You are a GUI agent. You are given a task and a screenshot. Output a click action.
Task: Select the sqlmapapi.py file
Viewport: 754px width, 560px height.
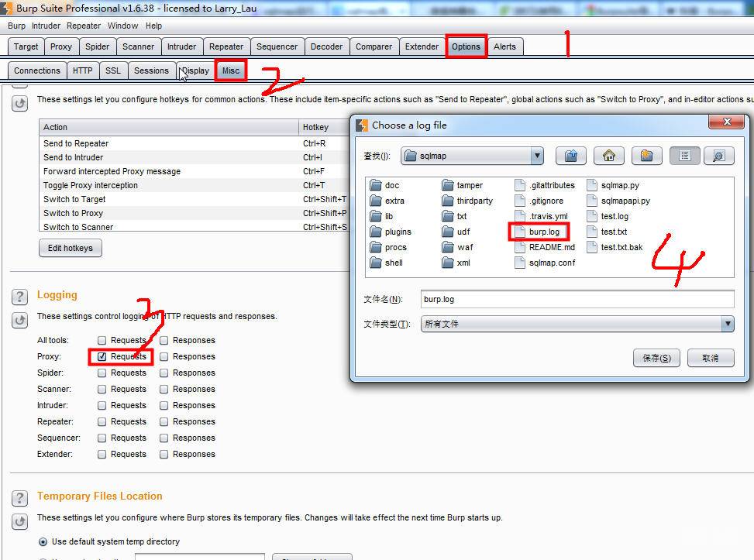(619, 201)
